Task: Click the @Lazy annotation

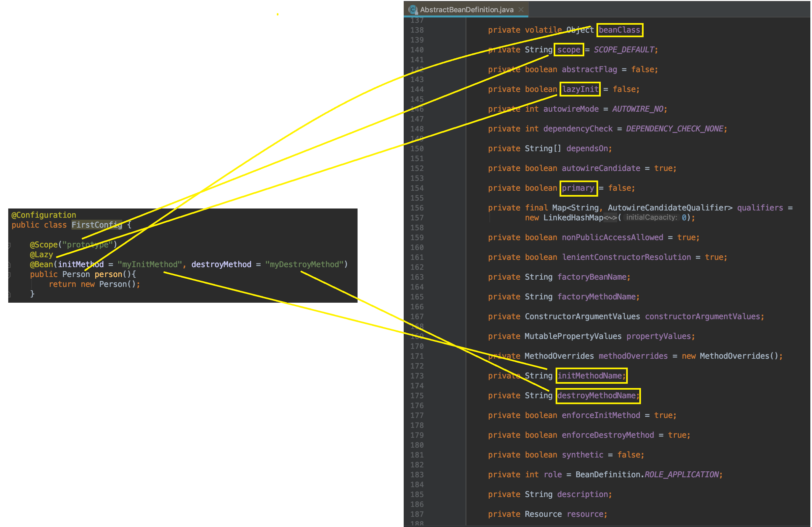Action: click(x=41, y=255)
